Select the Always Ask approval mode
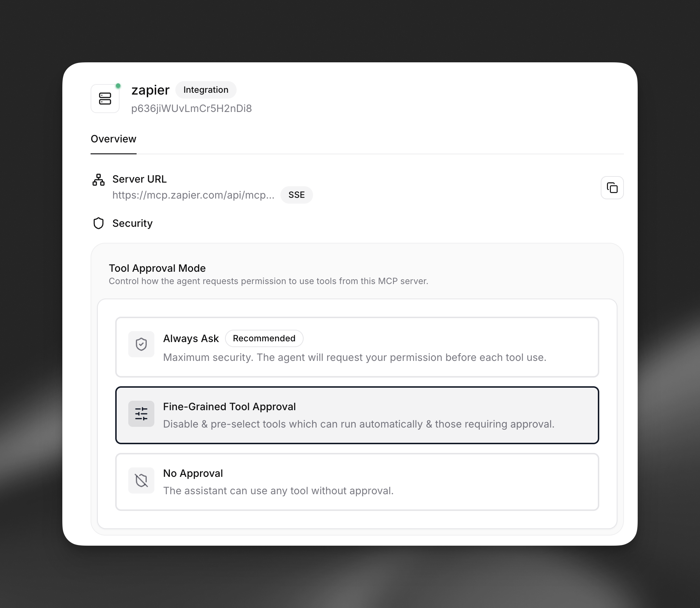This screenshot has width=700, height=608. [357, 347]
